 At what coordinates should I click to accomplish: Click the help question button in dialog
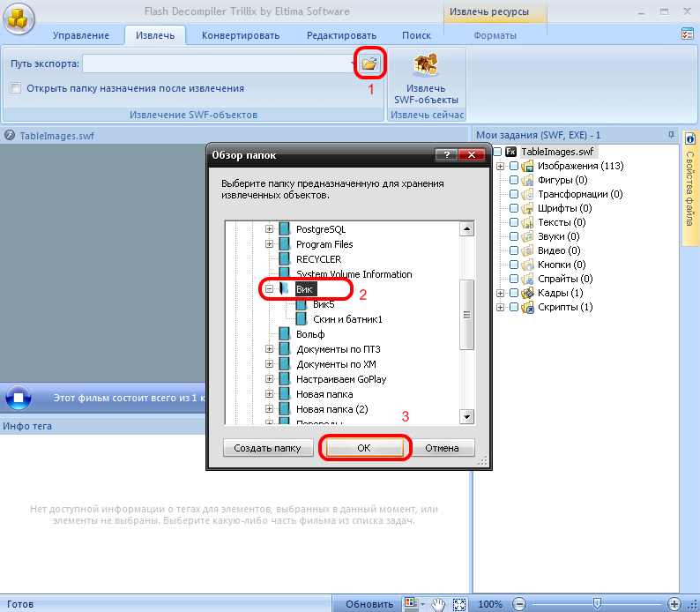(x=446, y=155)
